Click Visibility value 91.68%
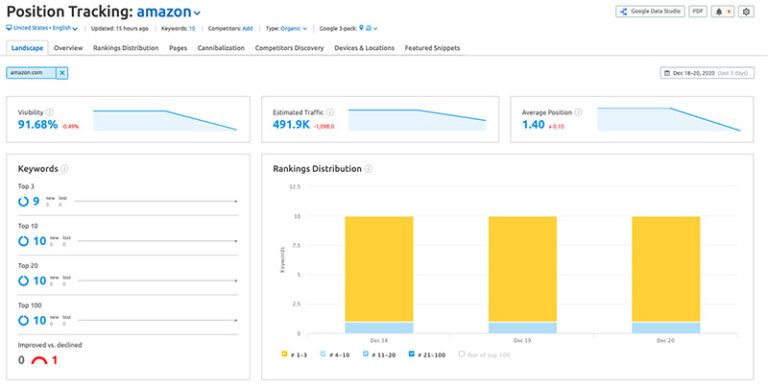 click(38, 125)
